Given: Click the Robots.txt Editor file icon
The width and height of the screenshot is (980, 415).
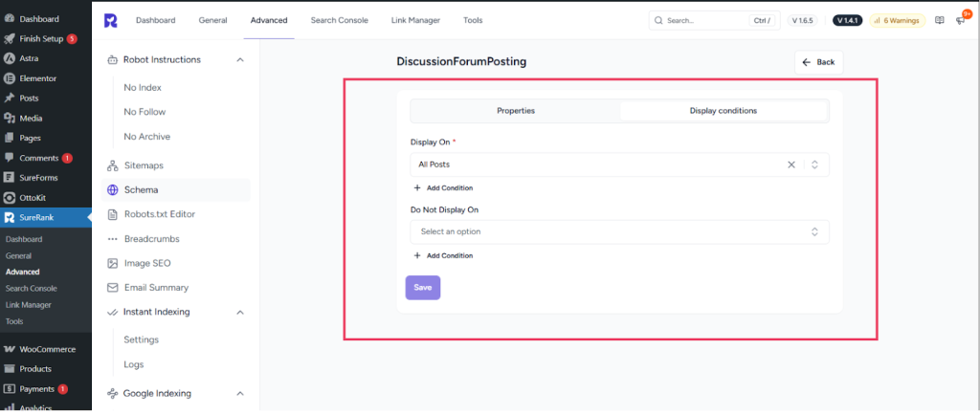Looking at the screenshot, I should [x=113, y=215].
